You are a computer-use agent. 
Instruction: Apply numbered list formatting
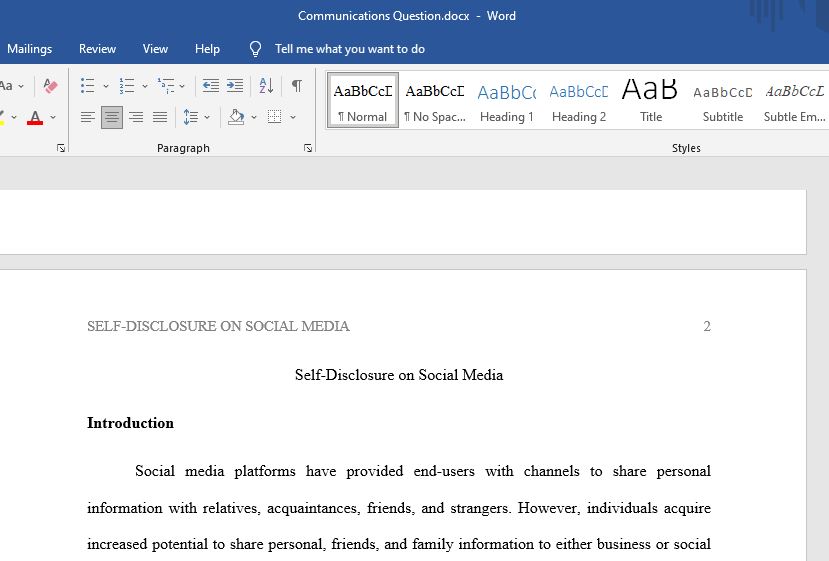127,86
